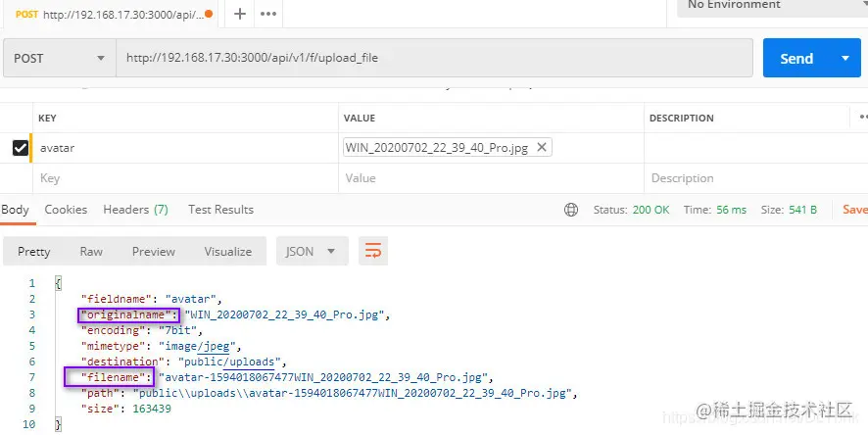Open the JSON format dropdown
Image resolution: width=868 pixels, height=435 pixels.
[x=313, y=251]
